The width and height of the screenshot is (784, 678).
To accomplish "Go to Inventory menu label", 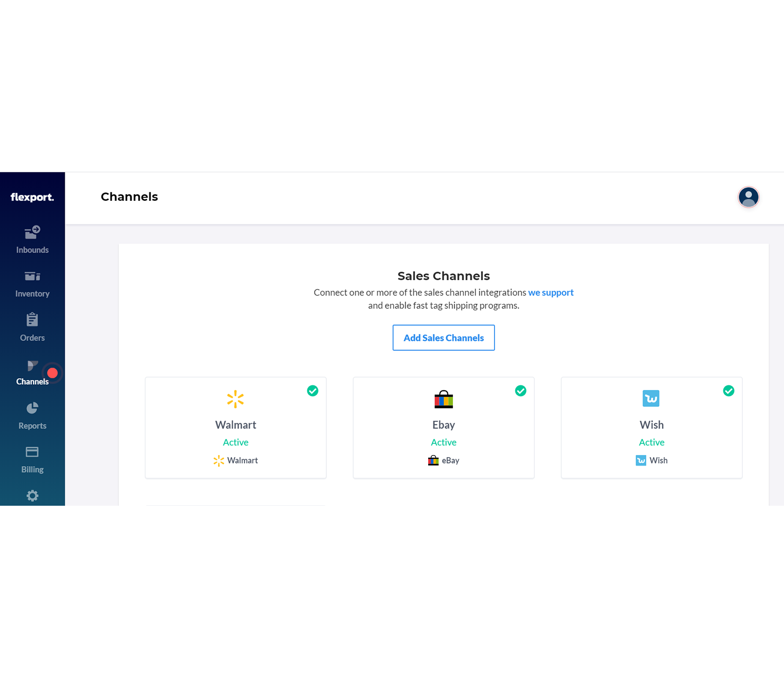I will (32, 294).
